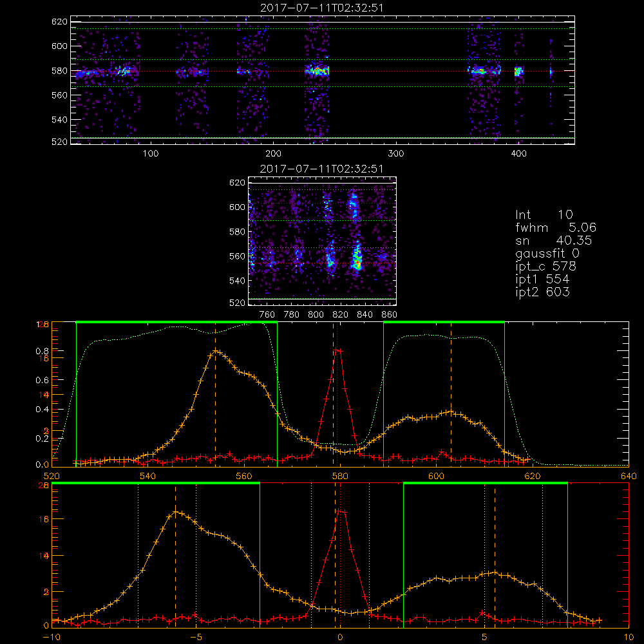Viewport: 644px width, 644px height.
Task: Click the brightest emission blob near x=240 in top spectrogram
Action: 317,71
